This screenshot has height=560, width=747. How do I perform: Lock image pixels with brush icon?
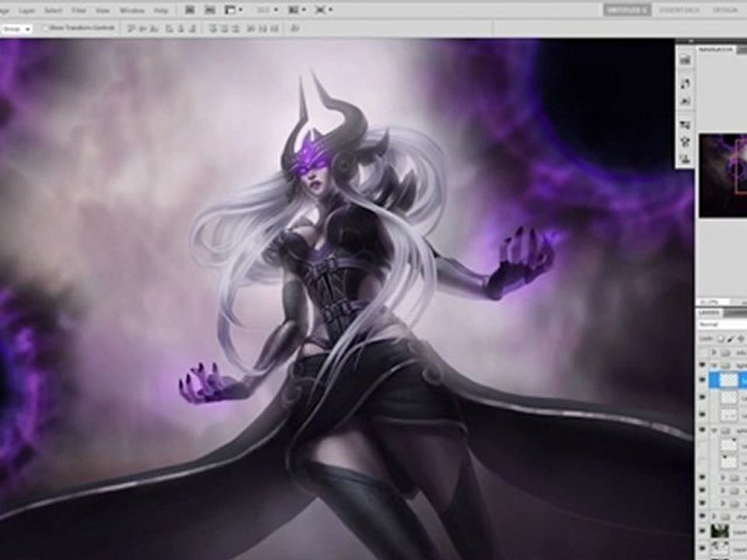[x=731, y=339]
